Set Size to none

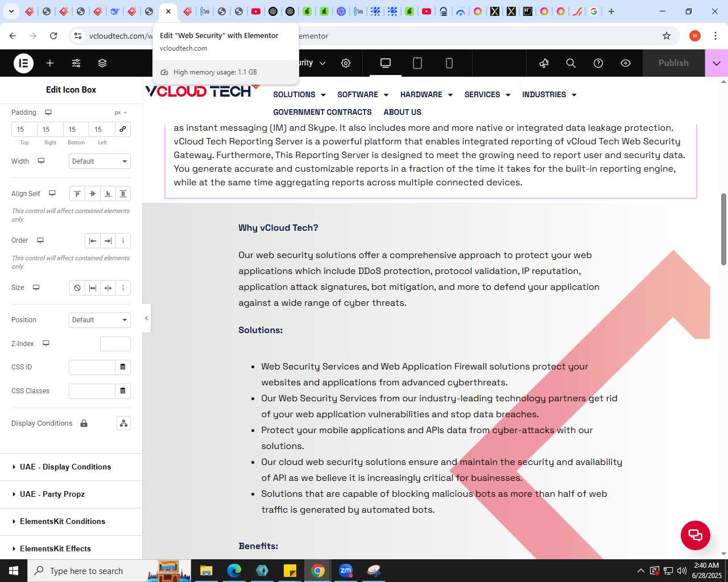(77, 288)
